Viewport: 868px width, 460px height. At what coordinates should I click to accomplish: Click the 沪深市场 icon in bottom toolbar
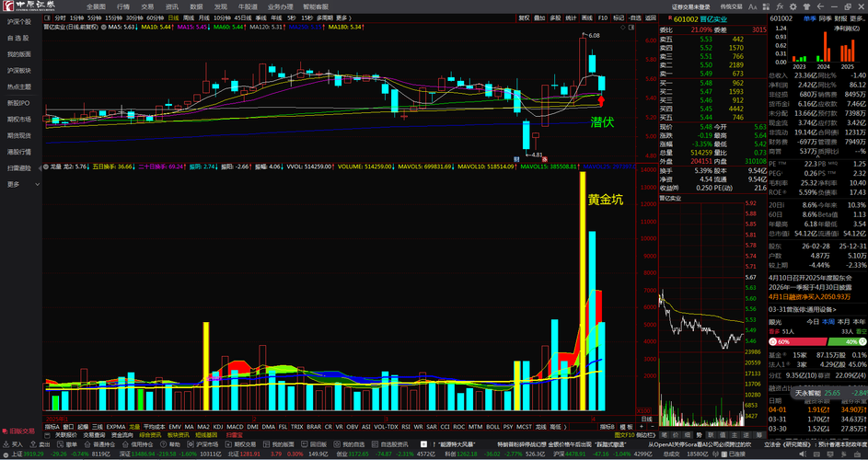tap(191, 444)
